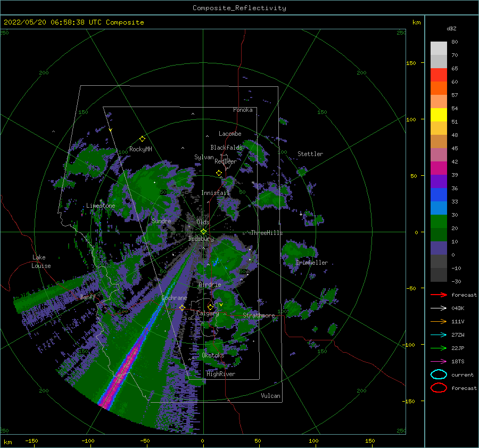Click the Calgary city label
The image size is (479, 448).
[208, 313]
